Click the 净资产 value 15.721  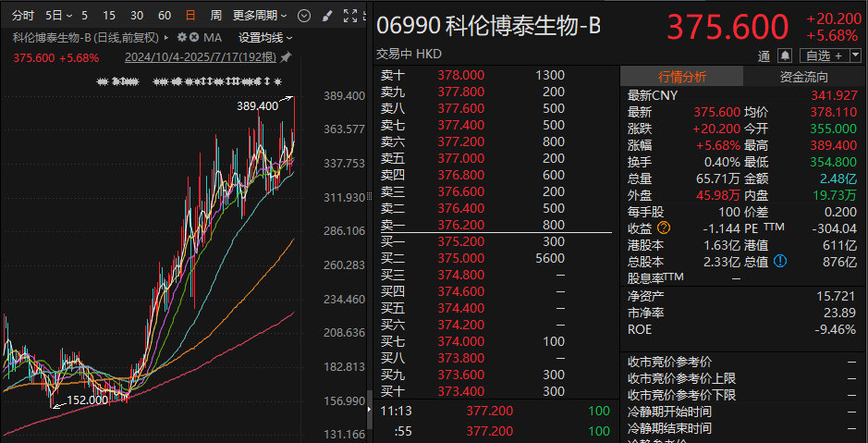coord(837,297)
